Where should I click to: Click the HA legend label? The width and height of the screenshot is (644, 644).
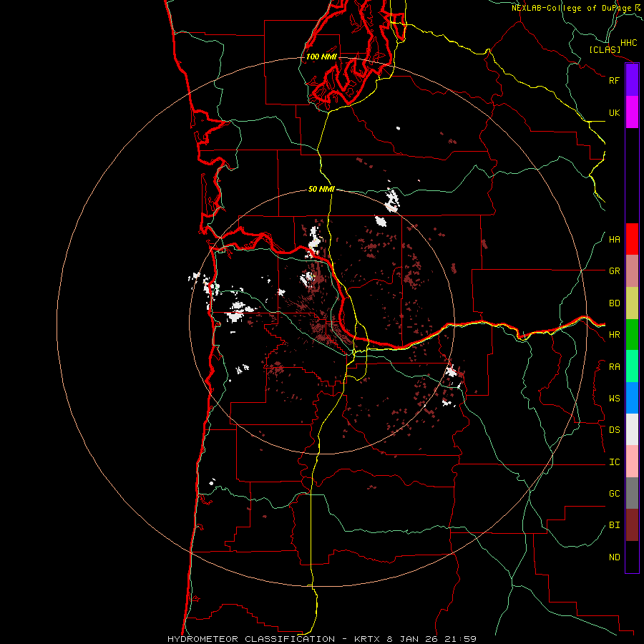point(614,240)
